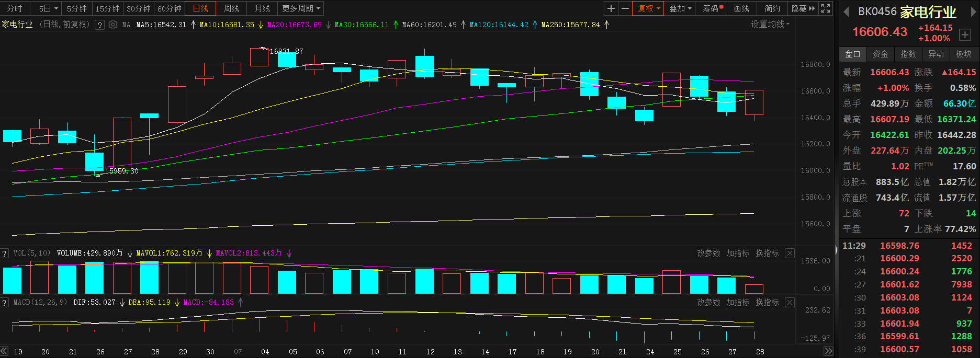
Task: Click 换指标 on the MACD panel
Action: (767, 303)
